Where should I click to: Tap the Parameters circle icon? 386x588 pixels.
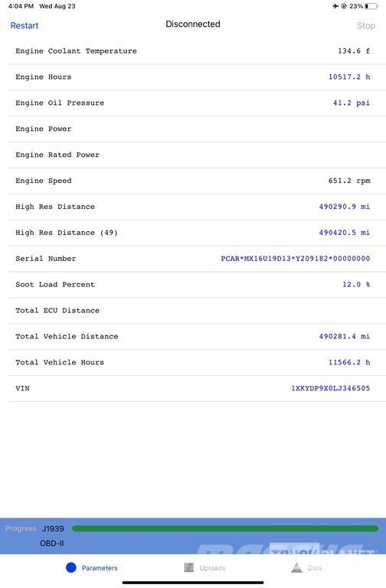pos(71,567)
